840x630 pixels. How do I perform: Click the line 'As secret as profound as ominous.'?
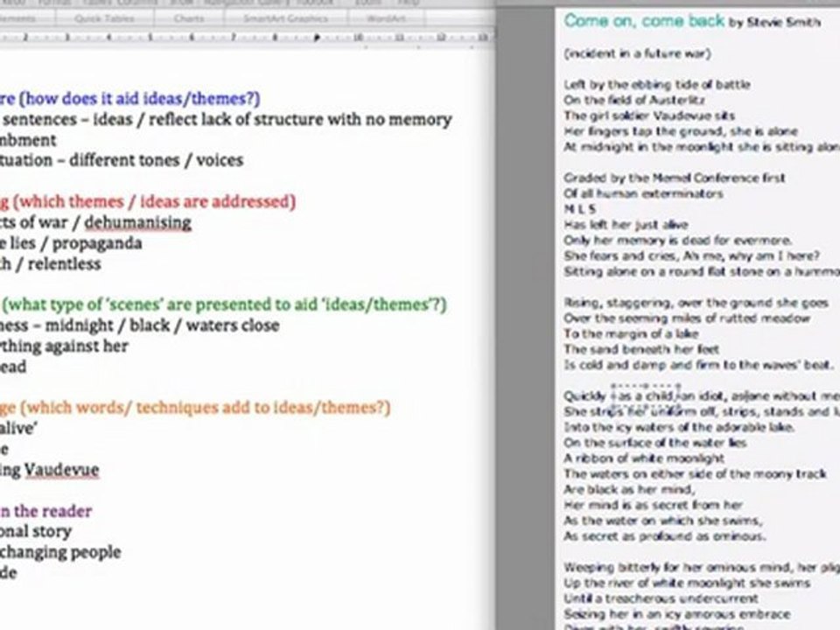tap(665, 536)
